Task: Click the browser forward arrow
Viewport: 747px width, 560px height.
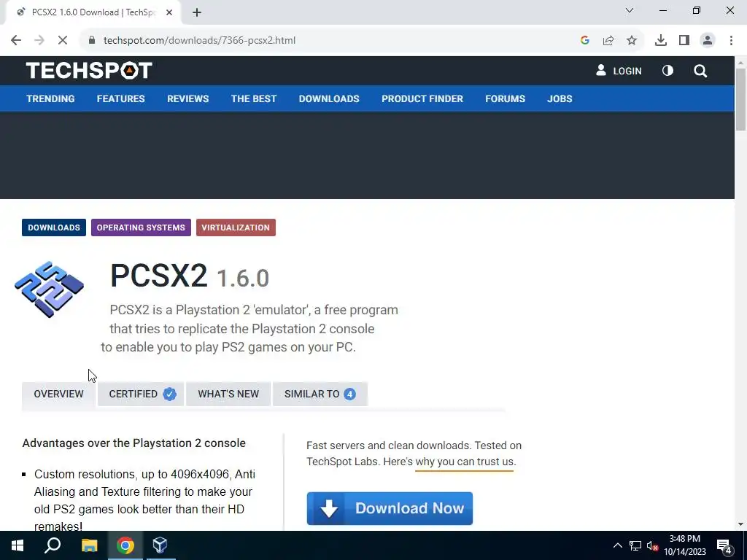Action: pyautogui.click(x=39, y=41)
